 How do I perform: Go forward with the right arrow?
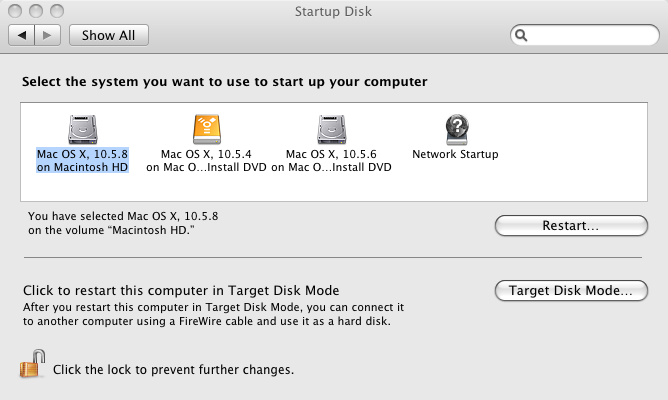tap(47, 35)
